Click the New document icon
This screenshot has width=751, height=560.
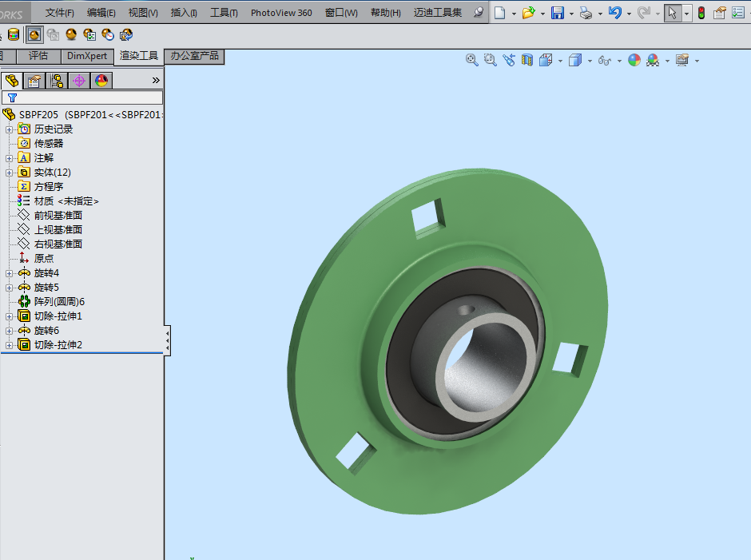pos(499,13)
